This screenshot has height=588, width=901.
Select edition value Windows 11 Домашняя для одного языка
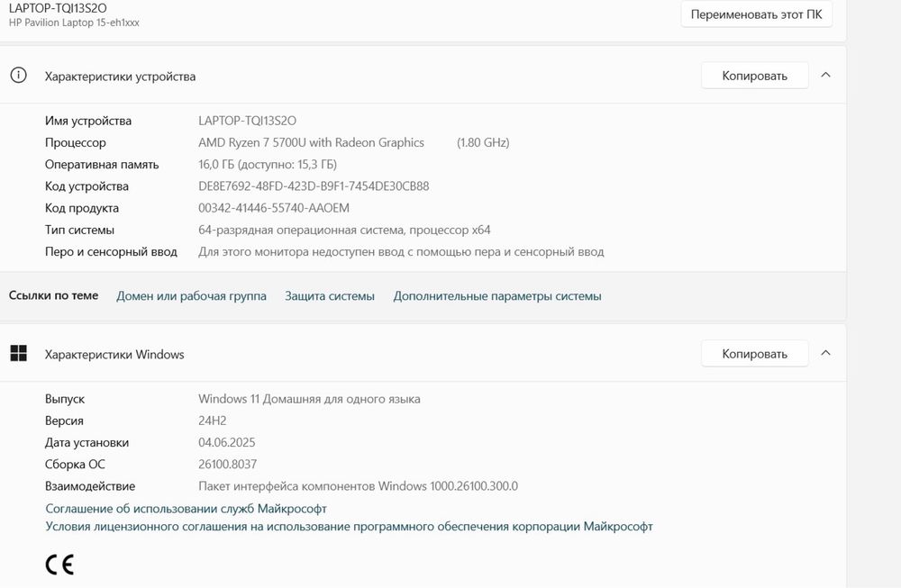(x=309, y=399)
